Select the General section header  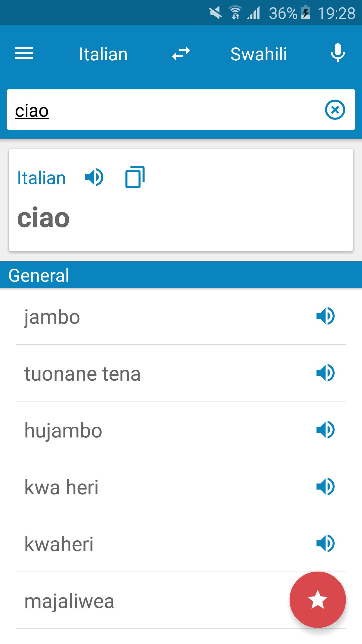[x=181, y=275]
